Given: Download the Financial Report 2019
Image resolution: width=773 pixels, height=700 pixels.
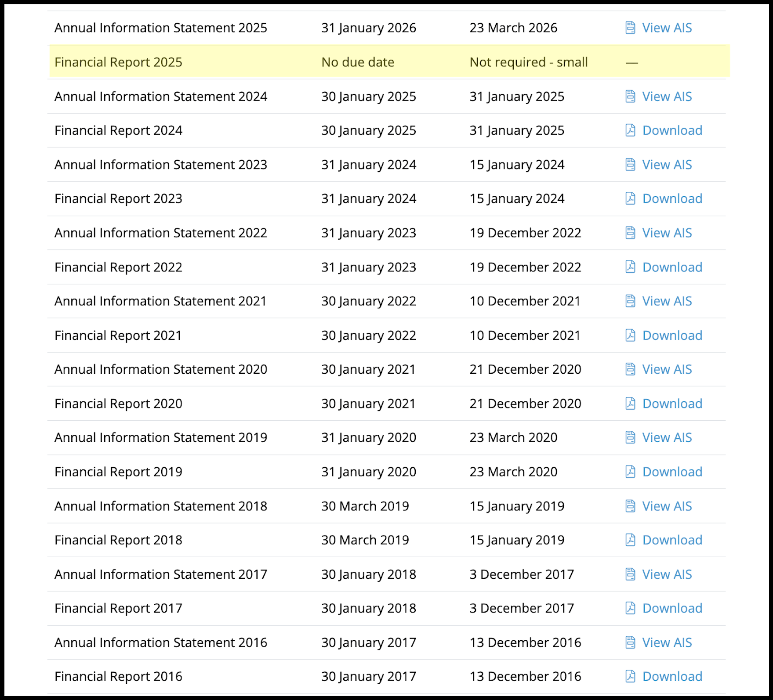Looking at the screenshot, I should point(672,472).
